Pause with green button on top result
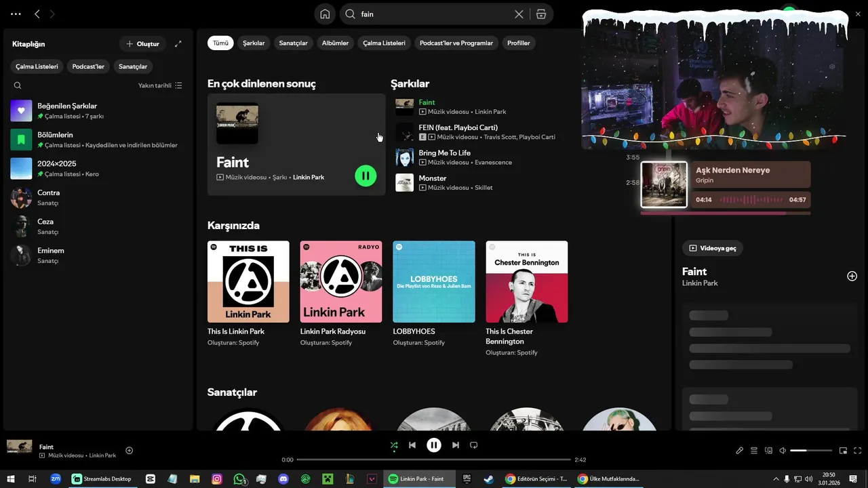Image resolution: width=868 pixels, height=488 pixels. pyautogui.click(x=366, y=176)
